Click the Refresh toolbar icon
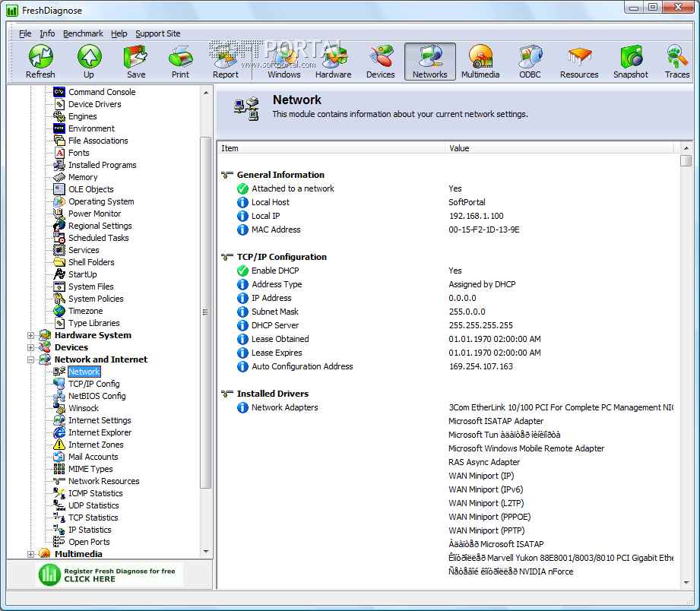Screen dimensions: 700x611 pyautogui.click(x=40, y=62)
